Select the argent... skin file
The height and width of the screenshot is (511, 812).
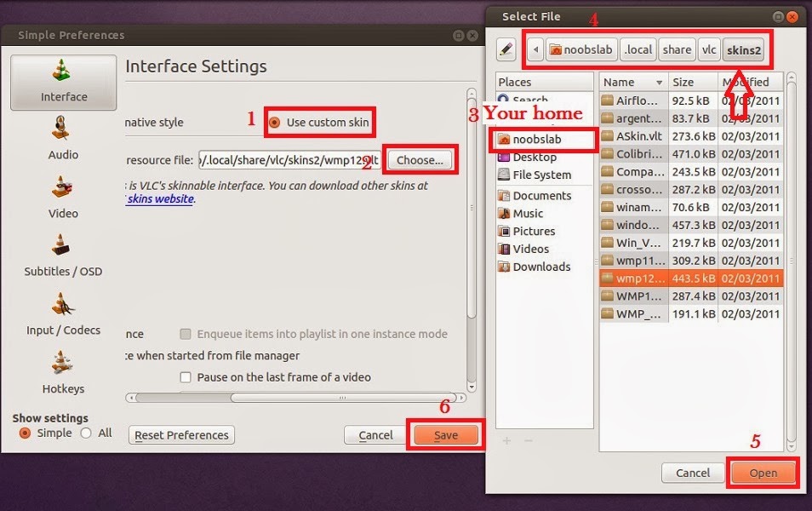(691, 118)
